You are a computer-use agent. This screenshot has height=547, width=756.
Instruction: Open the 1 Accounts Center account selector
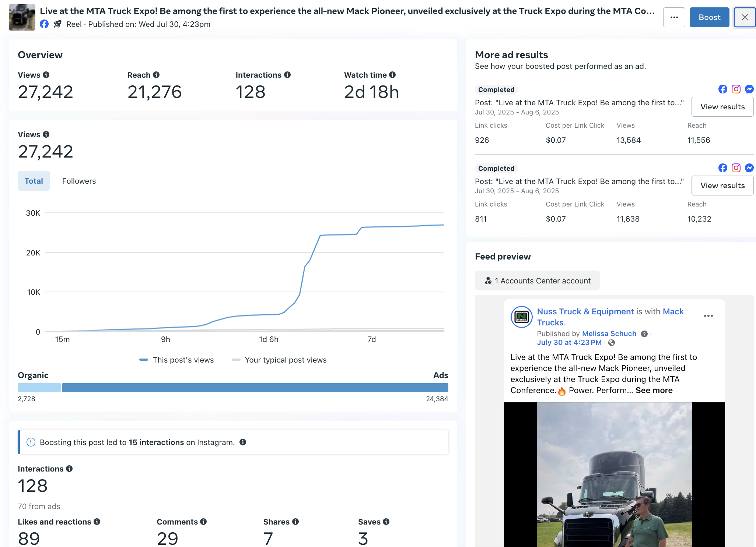537,281
